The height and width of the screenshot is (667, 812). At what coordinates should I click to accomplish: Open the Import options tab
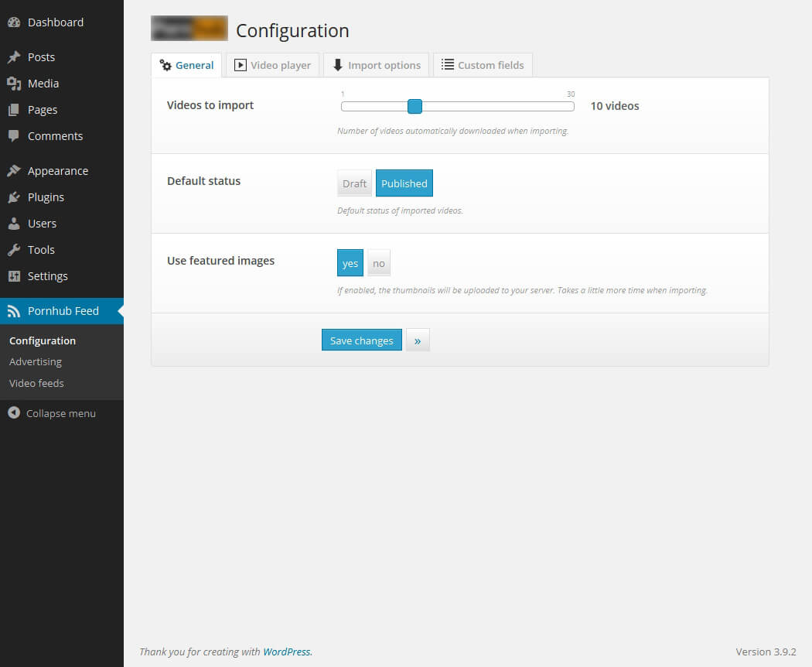click(377, 65)
